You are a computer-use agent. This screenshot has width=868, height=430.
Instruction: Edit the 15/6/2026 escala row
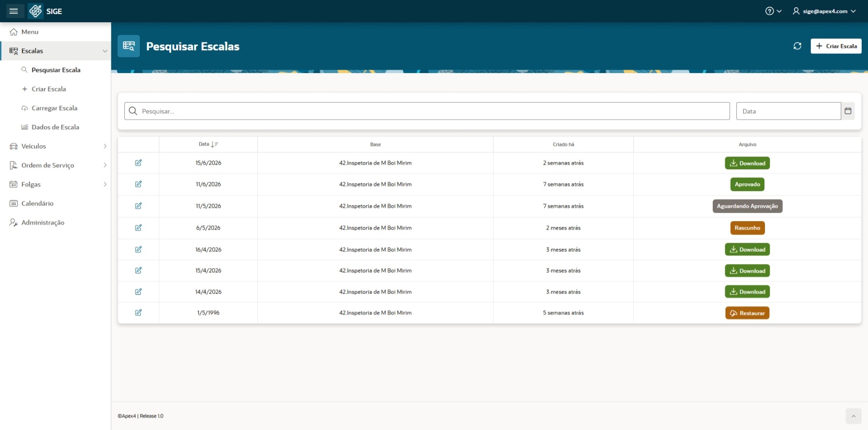[x=138, y=163]
